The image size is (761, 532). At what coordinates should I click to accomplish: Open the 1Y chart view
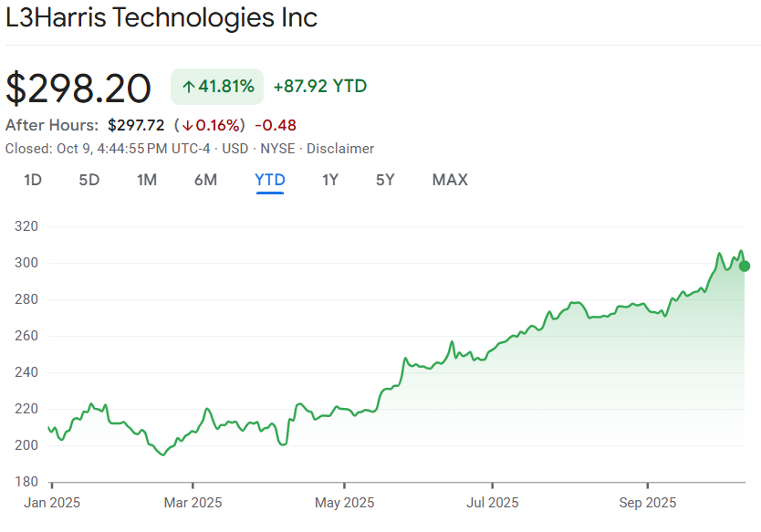tap(330, 180)
